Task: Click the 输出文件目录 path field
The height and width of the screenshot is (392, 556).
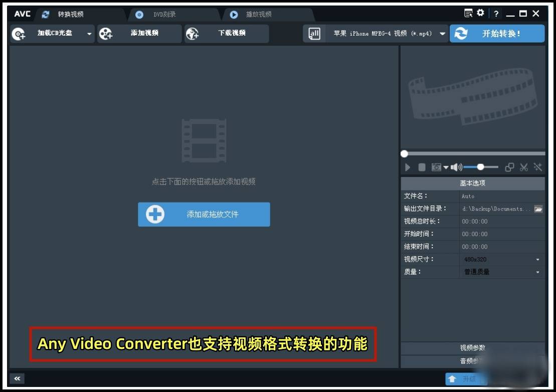Action: [x=496, y=209]
